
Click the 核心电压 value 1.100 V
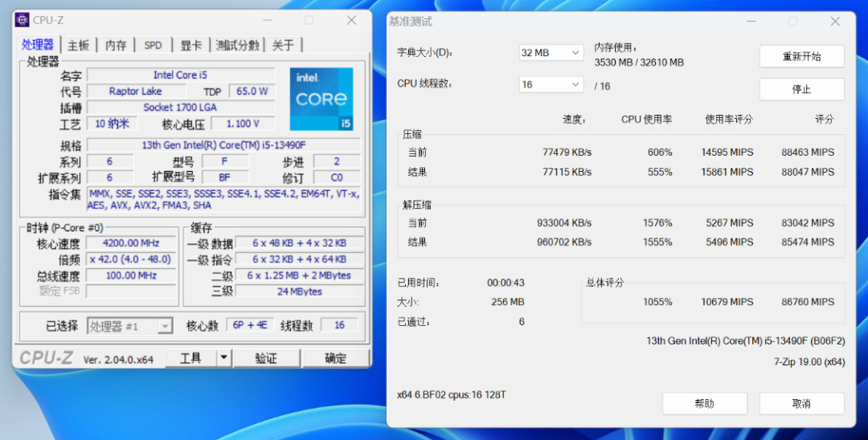[x=243, y=124]
